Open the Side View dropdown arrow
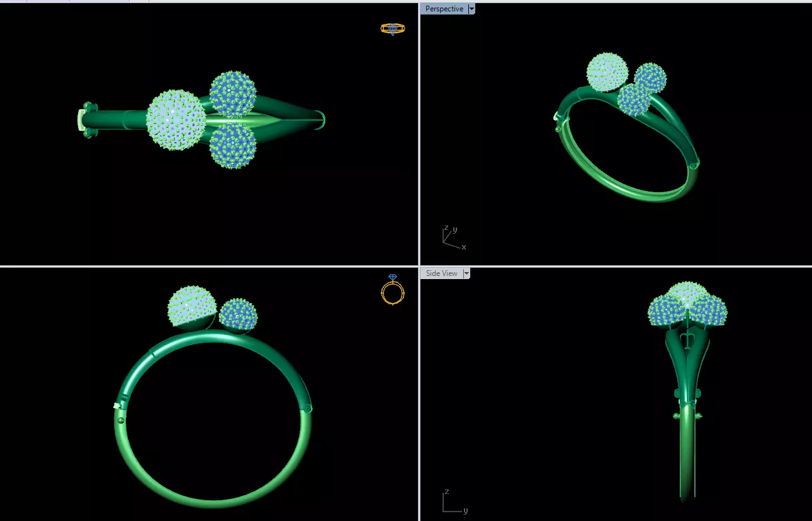This screenshot has width=812, height=521. point(466,273)
